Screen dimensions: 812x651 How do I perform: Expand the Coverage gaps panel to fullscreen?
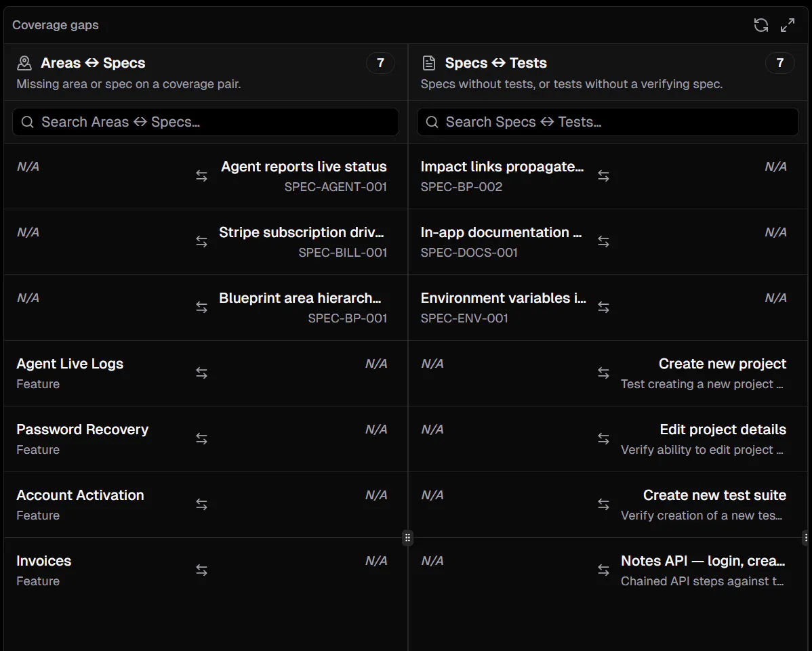coord(788,25)
